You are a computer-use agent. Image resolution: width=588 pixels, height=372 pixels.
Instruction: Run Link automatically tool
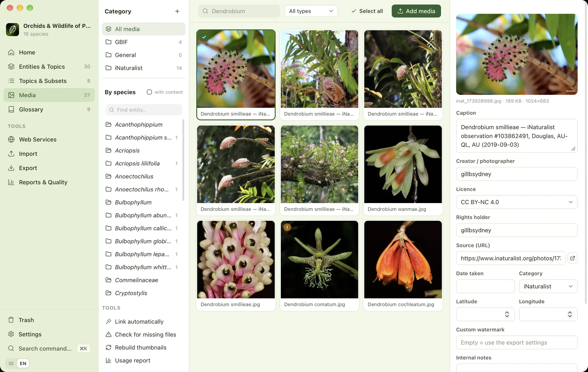tap(143, 322)
